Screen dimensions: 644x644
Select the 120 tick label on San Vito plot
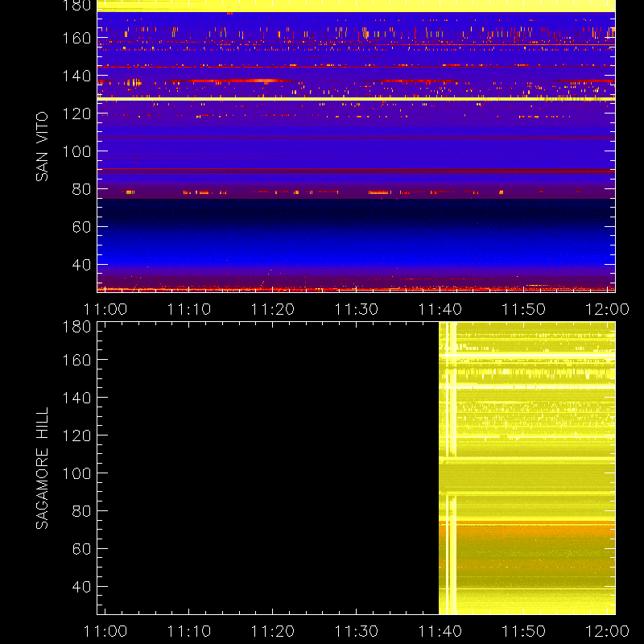pos(76,114)
